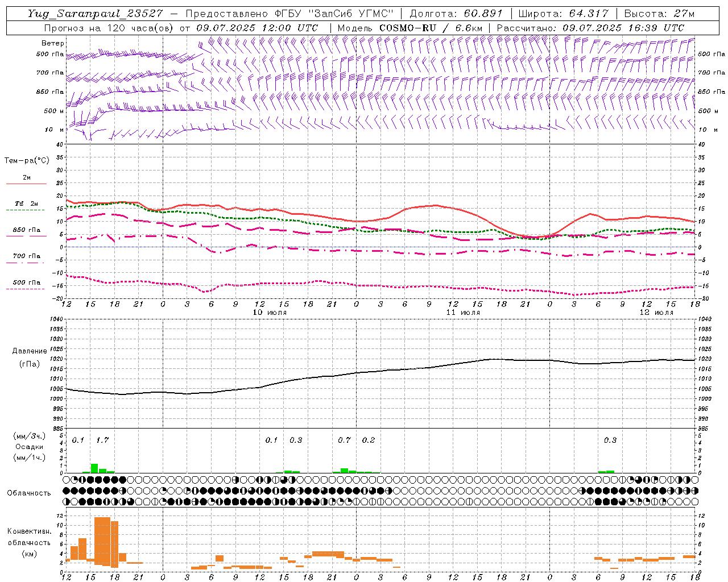The image size is (728, 582).
Task: Click the Осадки precipitation panel label
Action: 30,447
